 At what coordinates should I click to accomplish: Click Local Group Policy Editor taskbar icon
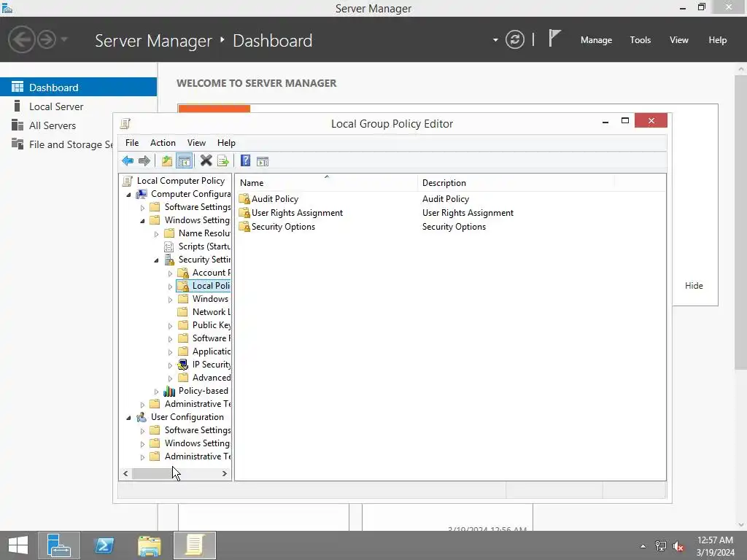click(x=194, y=545)
